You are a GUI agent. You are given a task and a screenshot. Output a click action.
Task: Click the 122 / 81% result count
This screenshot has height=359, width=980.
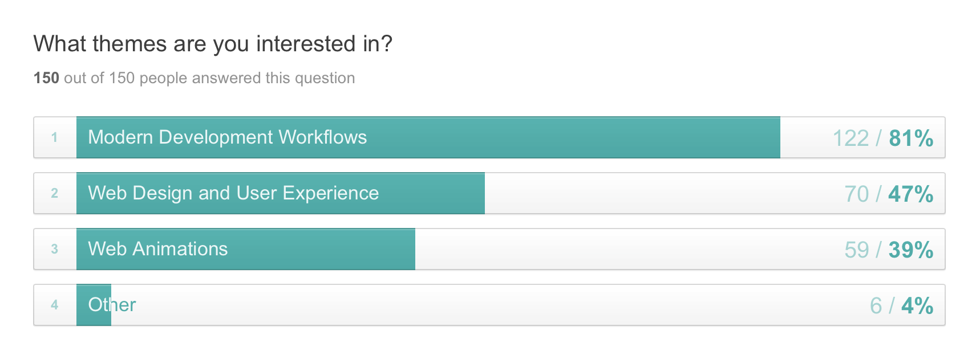(x=883, y=138)
